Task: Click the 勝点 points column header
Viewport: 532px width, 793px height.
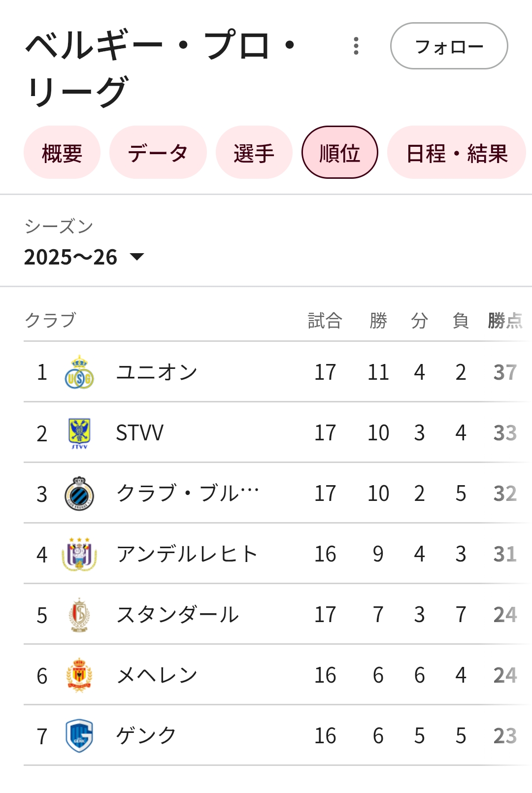Action: 505,321
